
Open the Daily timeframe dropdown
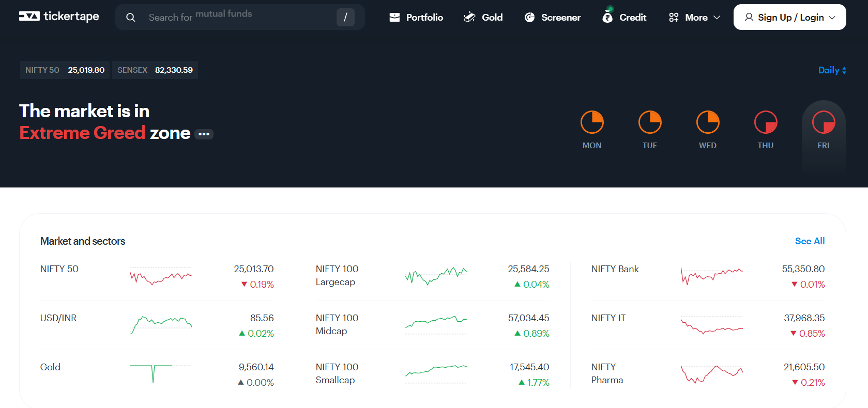point(832,70)
